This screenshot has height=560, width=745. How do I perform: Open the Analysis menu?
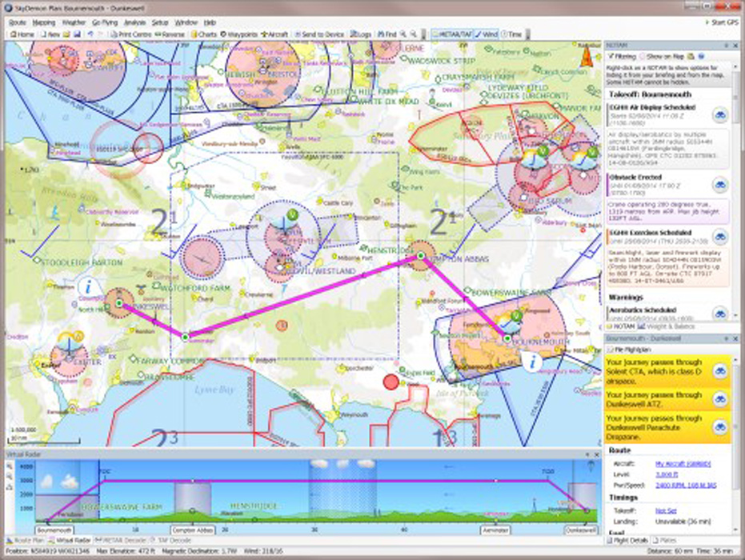(x=134, y=22)
